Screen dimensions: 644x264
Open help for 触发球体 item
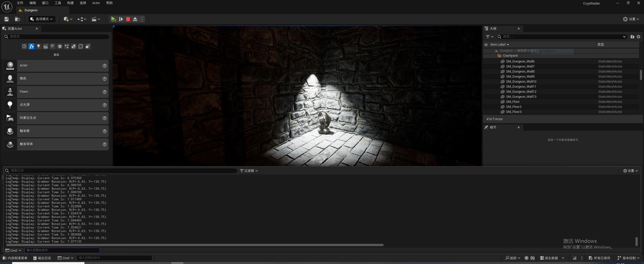pyautogui.click(x=105, y=144)
